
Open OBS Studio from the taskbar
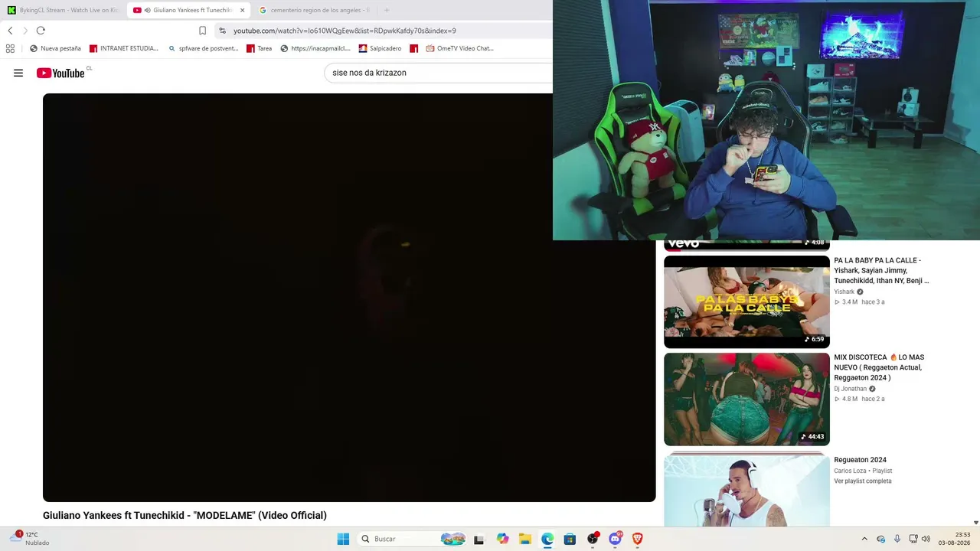coord(593,539)
